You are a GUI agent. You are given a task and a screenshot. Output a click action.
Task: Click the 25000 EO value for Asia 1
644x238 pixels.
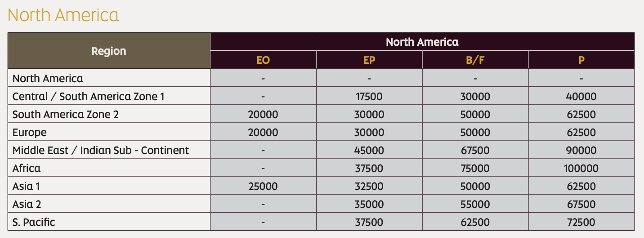(x=263, y=186)
